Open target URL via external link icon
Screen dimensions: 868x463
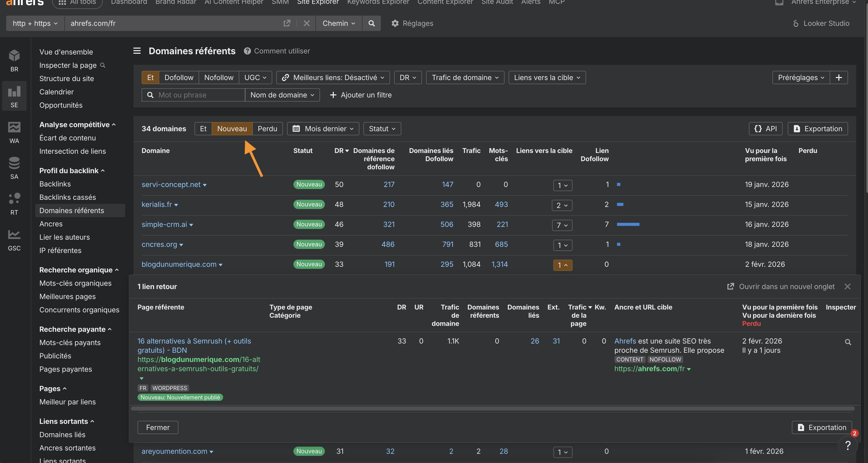click(x=287, y=23)
